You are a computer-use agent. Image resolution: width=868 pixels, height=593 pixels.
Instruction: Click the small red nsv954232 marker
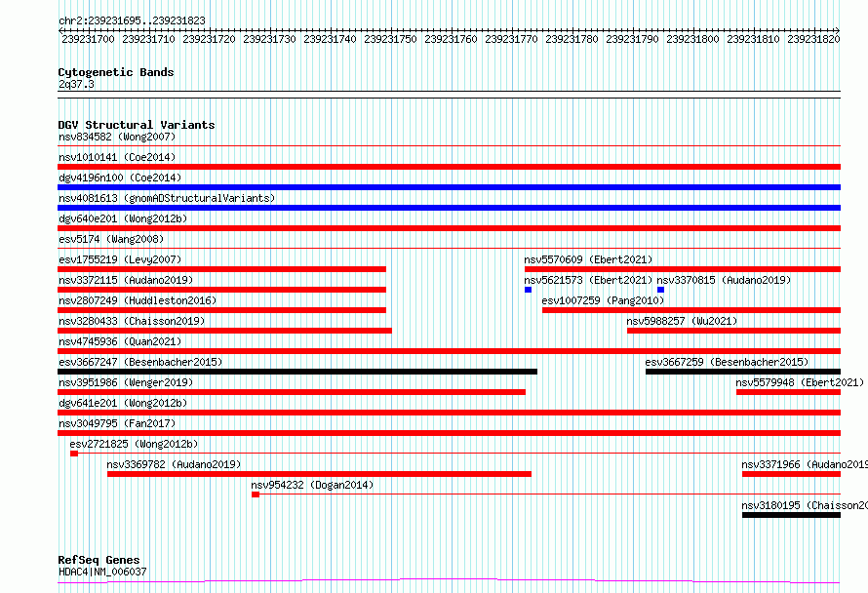click(256, 494)
